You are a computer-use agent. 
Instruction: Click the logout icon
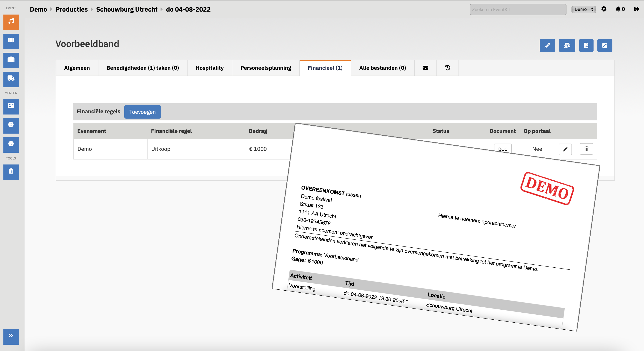(636, 9)
